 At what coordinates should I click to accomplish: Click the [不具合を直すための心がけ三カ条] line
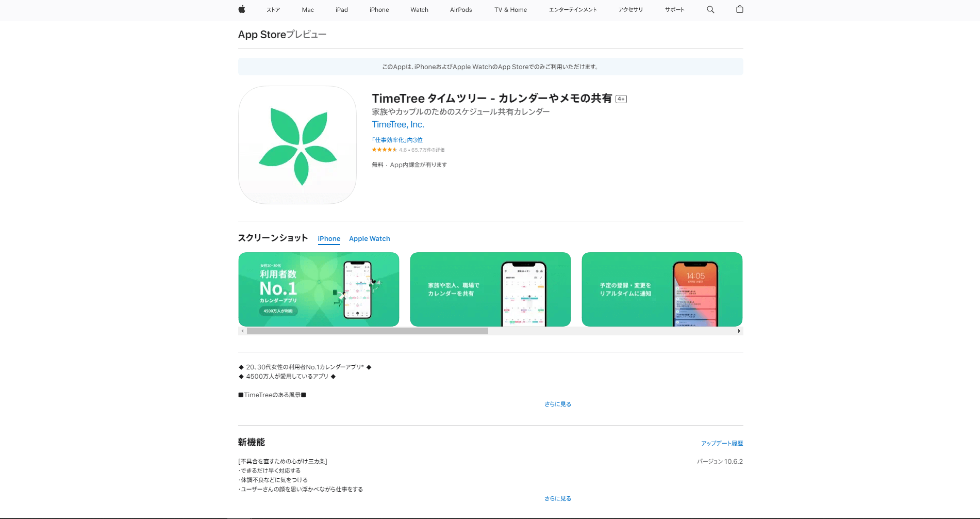283,462
